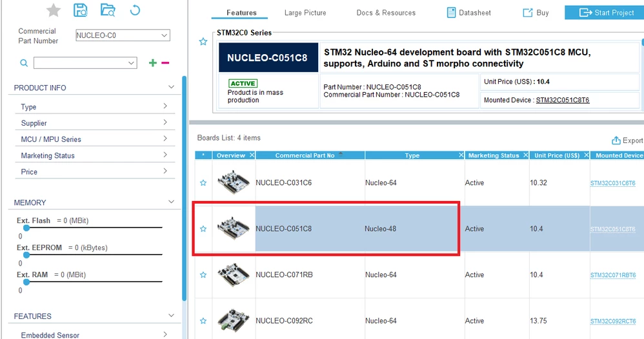Remove the Unit Price column with its X
Viewport: 644px width, 339px height.
pyautogui.click(x=587, y=155)
